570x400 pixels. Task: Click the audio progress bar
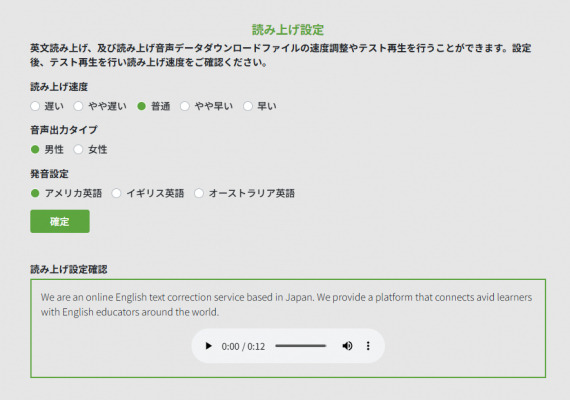click(x=301, y=346)
